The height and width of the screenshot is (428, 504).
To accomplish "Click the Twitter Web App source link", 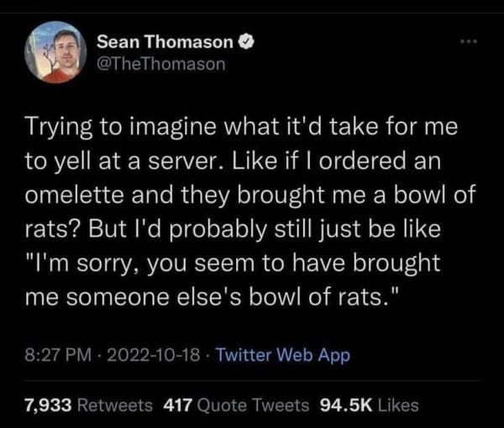I will coord(285,355).
